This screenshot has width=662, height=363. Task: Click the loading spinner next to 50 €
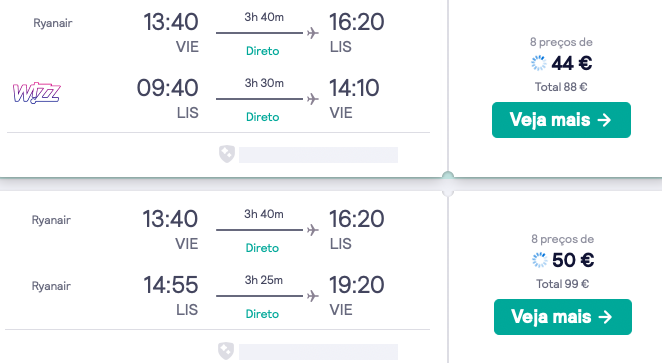[x=540, y=260]
